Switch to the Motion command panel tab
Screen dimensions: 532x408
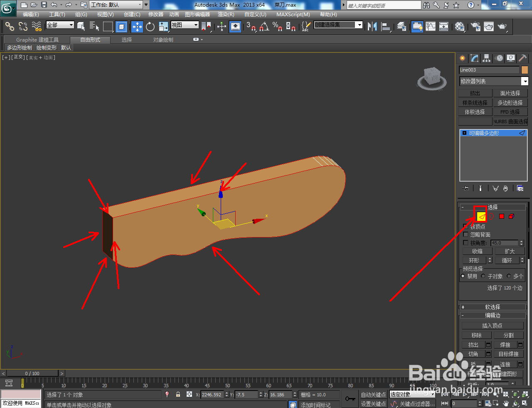[x=499, y=58]
